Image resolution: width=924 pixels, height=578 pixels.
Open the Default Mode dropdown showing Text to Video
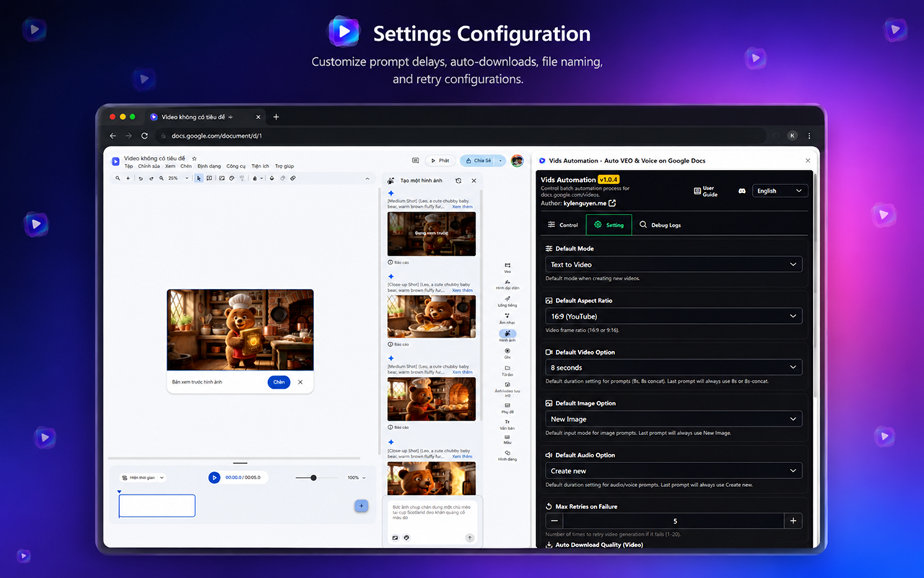pos(674,264)
